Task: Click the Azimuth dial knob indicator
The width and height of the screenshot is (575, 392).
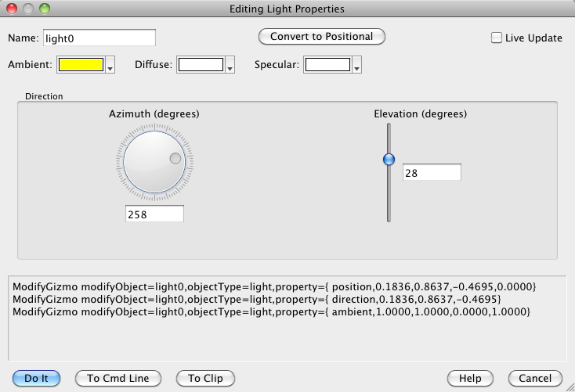Action: coord(175,159)
